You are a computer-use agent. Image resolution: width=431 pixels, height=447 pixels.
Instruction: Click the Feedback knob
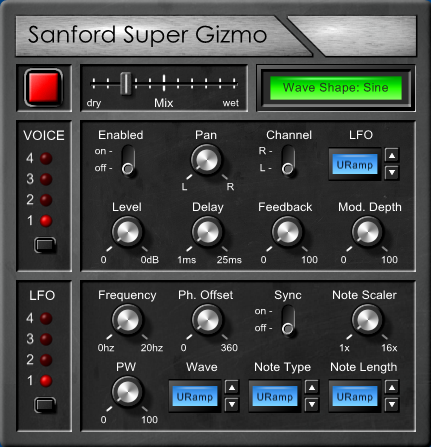click(x=287, y=231)
